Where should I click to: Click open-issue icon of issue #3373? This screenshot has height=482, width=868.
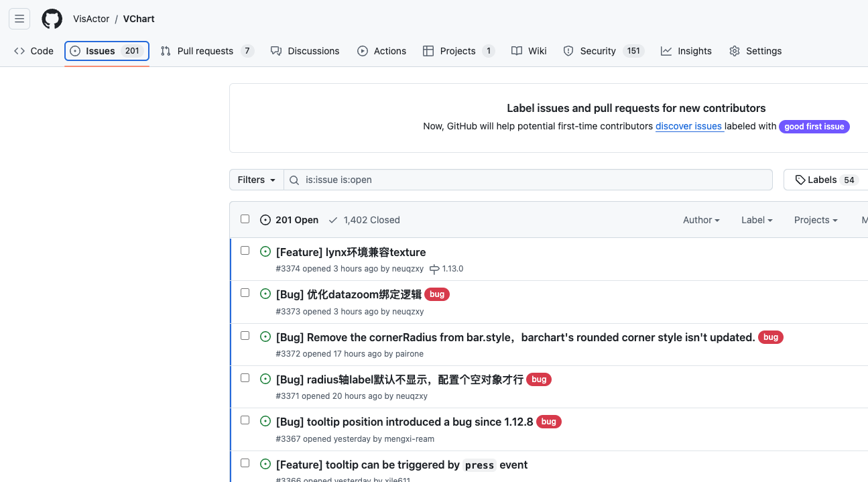click(265, 294)
